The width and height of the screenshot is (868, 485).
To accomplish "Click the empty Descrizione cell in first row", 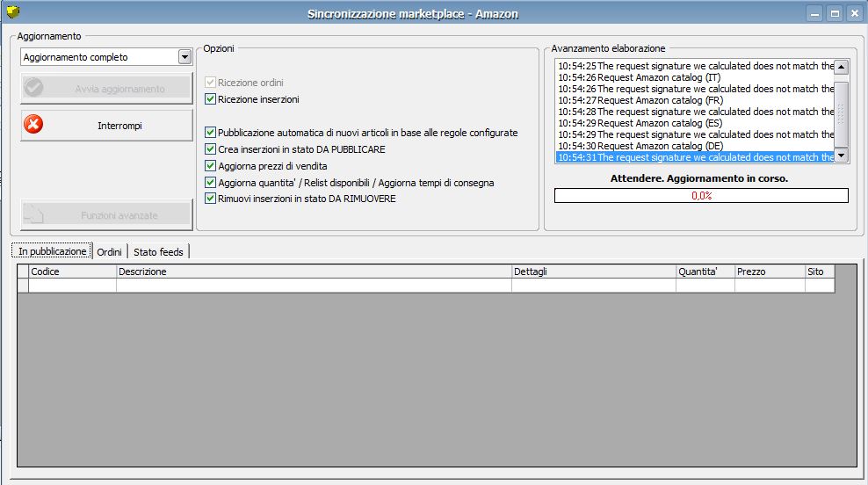I will 314,286.
